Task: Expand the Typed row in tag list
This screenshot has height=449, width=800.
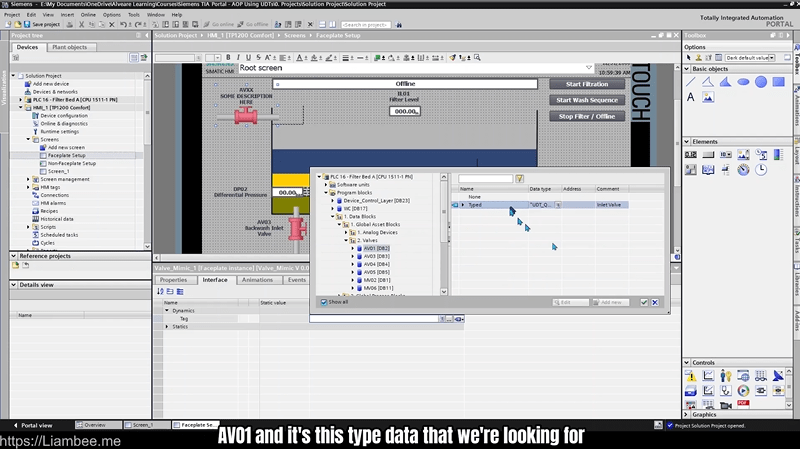Action: click(462, 204)
